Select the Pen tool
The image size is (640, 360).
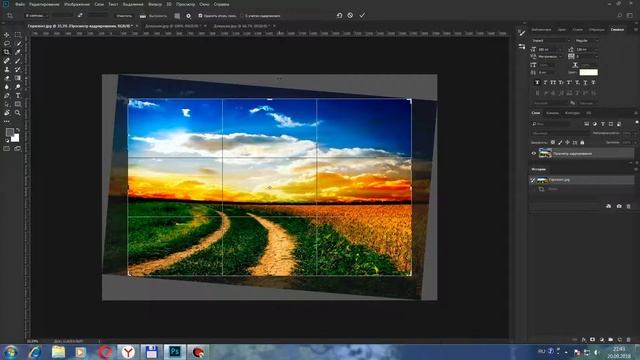tap(7, 96)
